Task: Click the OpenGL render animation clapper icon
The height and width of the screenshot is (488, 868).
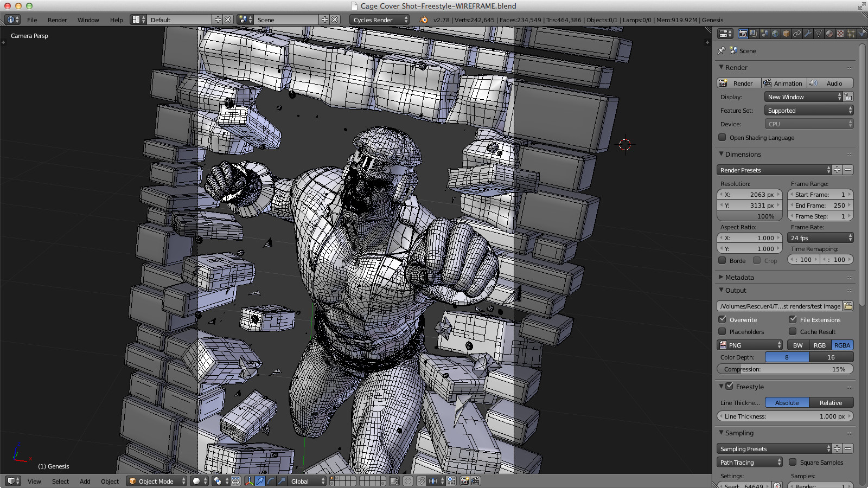Action: coord(475,481)
